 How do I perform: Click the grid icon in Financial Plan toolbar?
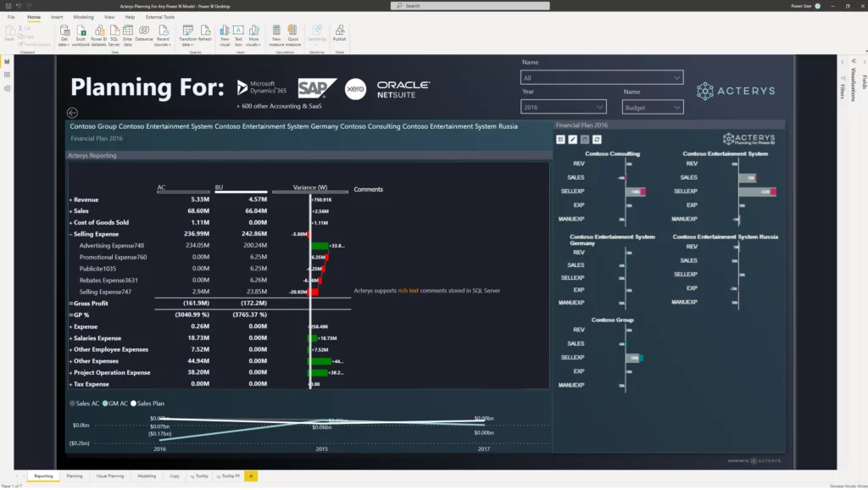pyautogui.click(x=561, y=140)
